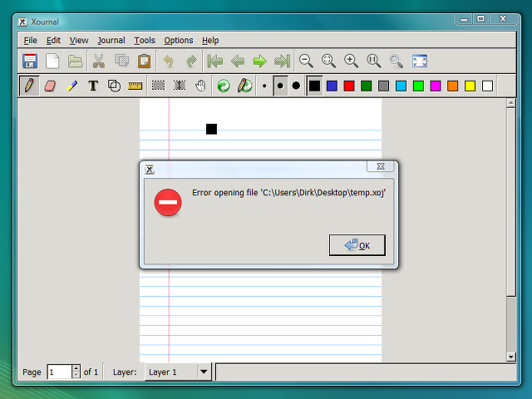
Task: Click the Open folder icon
Action: (75, 61)
